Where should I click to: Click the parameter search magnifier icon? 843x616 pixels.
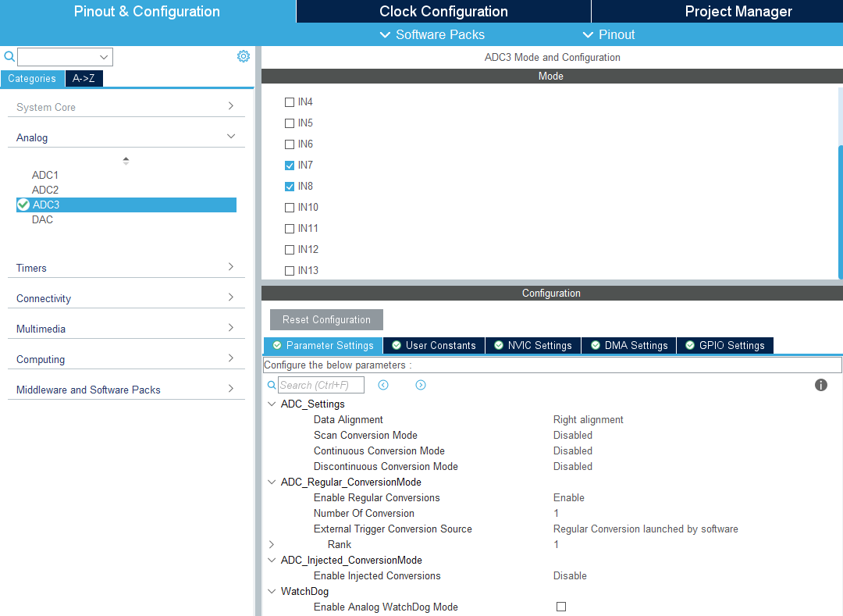[272, 385]
